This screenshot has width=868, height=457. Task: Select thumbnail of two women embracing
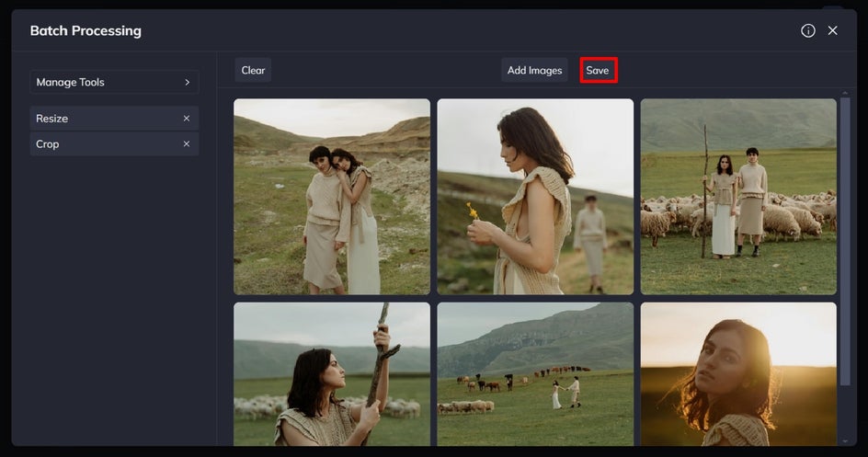click(332, 197)
